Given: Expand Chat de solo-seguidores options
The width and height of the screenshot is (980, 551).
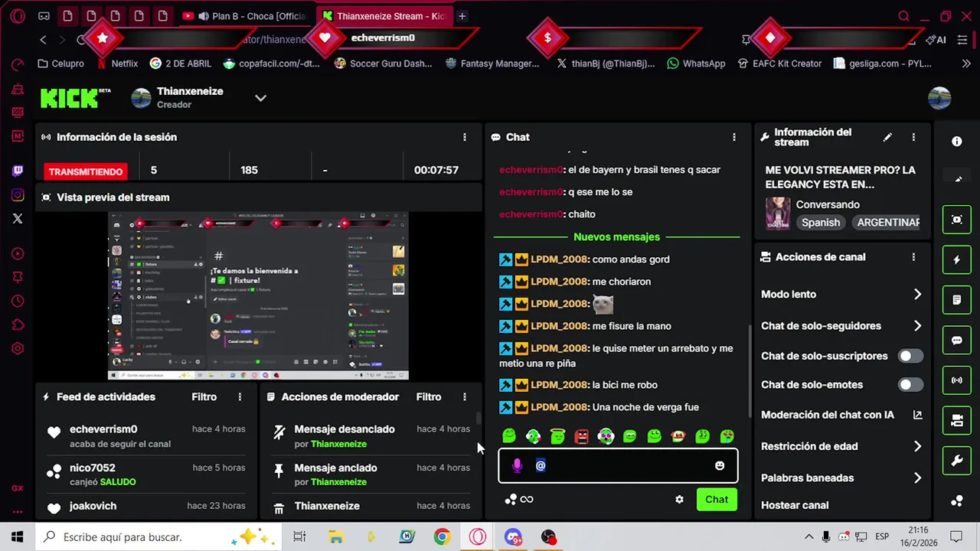Looking at the screenshot, I should coord(917,326).
